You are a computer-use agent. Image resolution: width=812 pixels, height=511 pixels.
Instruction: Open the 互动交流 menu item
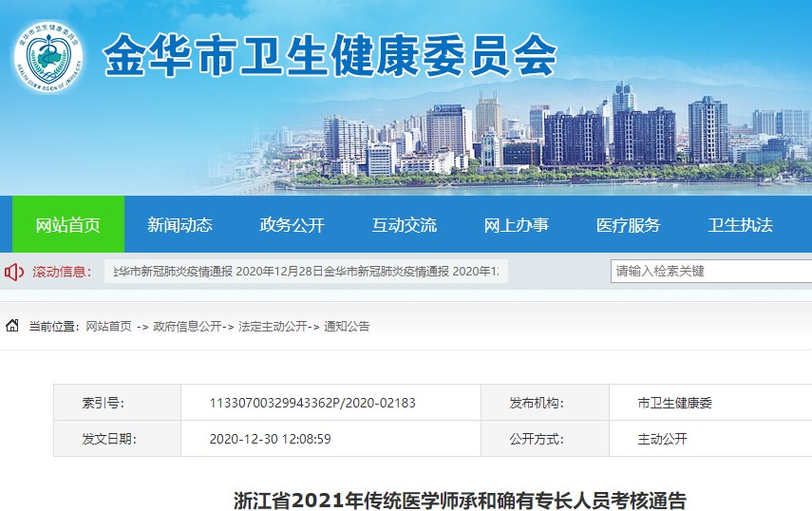[404, 225]
